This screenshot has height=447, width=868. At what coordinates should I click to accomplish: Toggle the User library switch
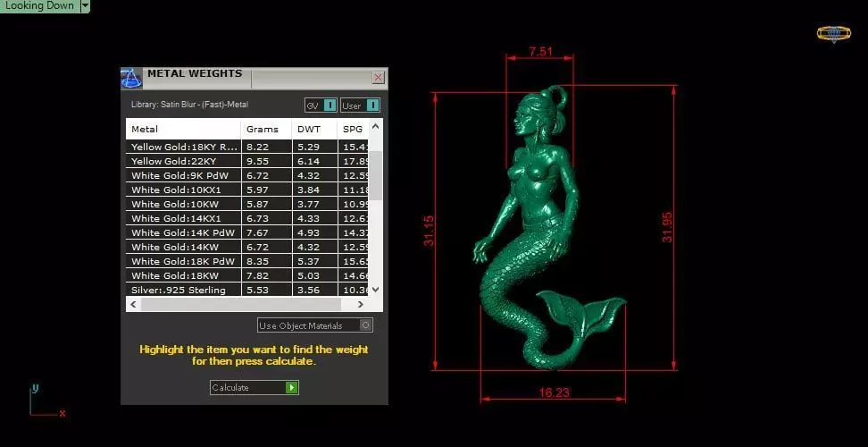click(361, 105)
